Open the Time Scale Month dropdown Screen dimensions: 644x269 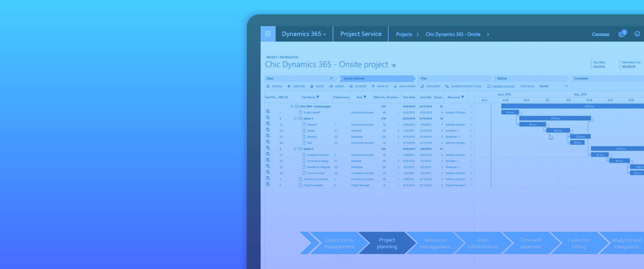566,86
